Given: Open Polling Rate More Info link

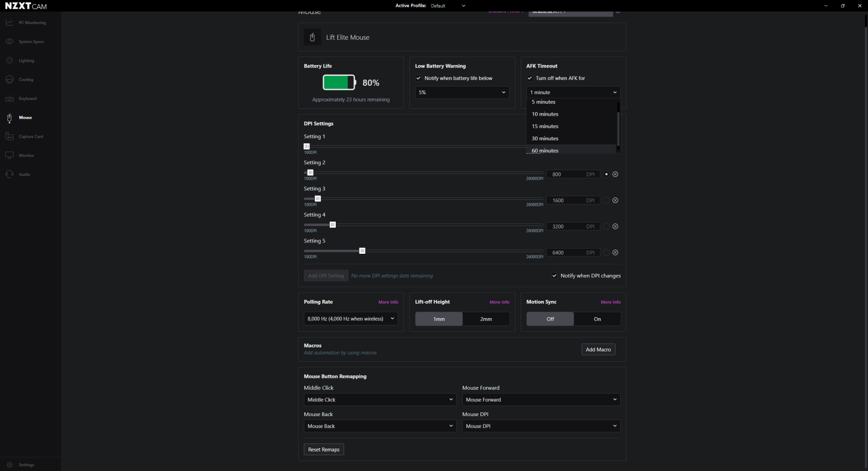Looking at the screenshot, I should coord(388,302).
